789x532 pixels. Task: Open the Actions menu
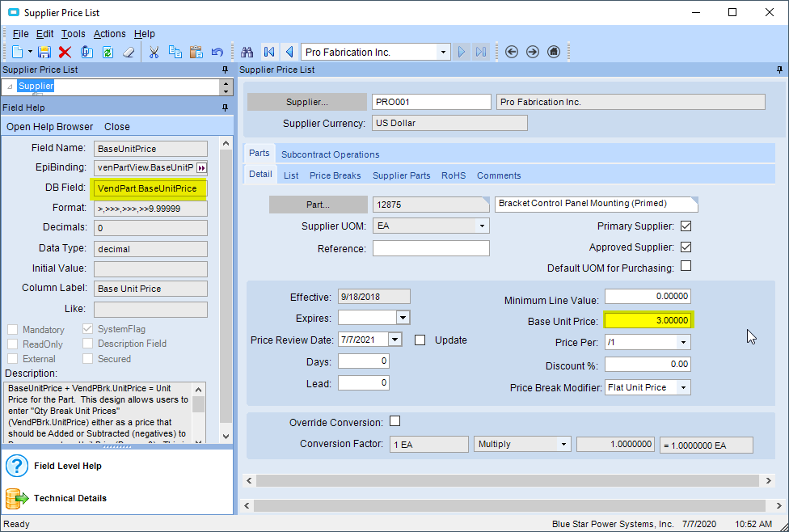click(x=110, y=34)
